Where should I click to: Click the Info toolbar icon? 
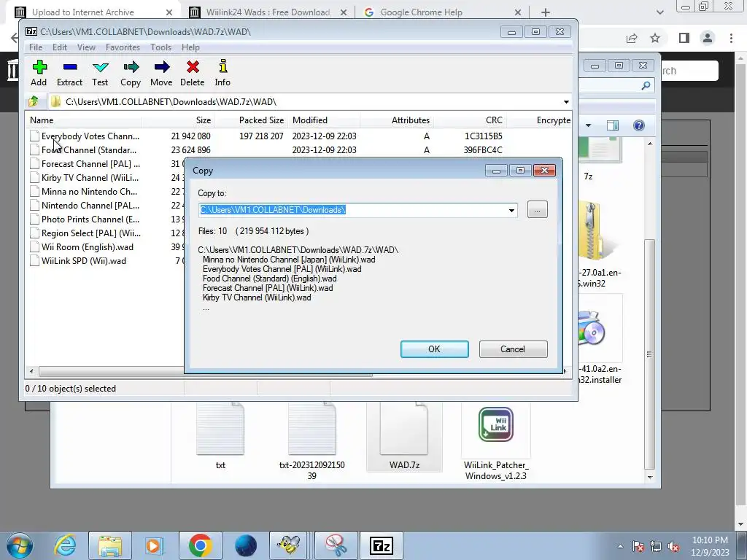click(222, 73)
